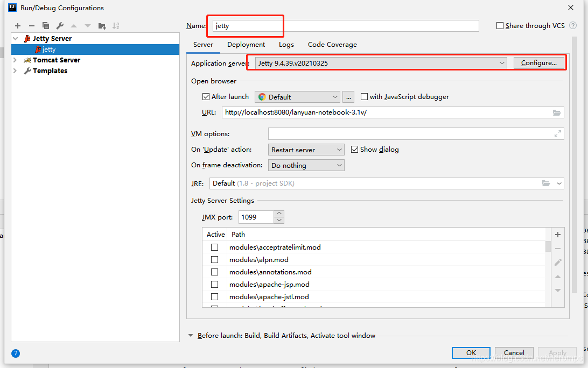588x368 pixels.
Task: Open the Application server dropdown
Action: 381,63
